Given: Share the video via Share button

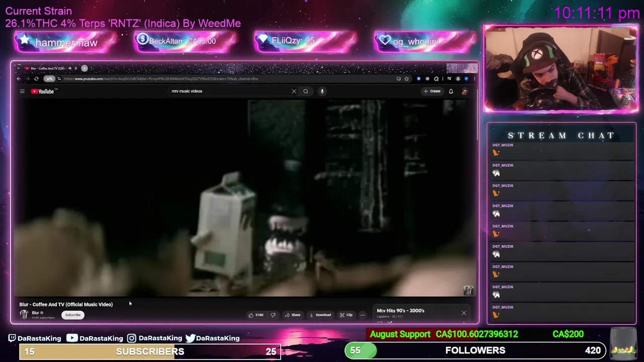Looking at the screenshot, I should 292,315.
